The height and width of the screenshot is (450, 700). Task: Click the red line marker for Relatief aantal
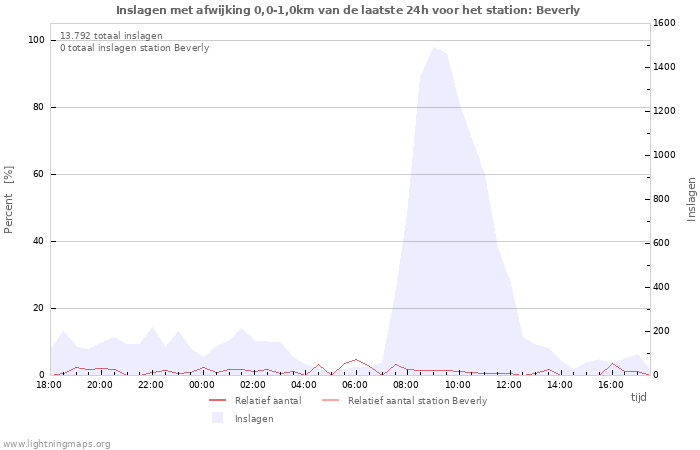click(x=218, y=400)
